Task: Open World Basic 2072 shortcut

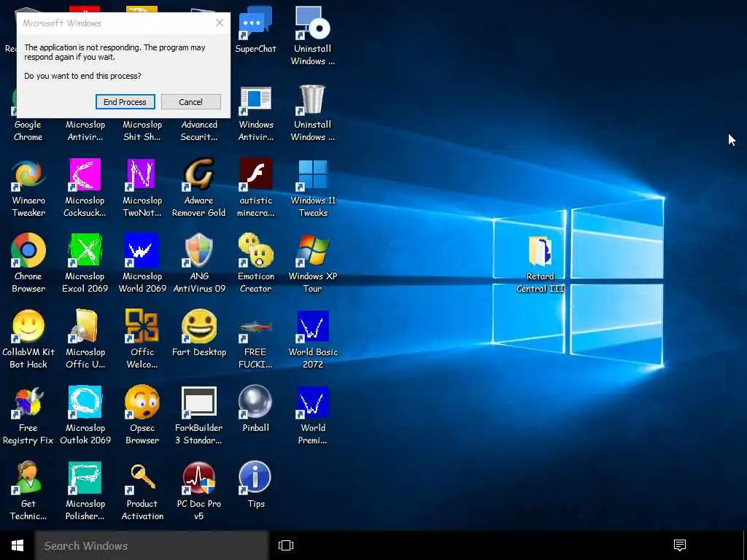Action: [x=312, y=339]
